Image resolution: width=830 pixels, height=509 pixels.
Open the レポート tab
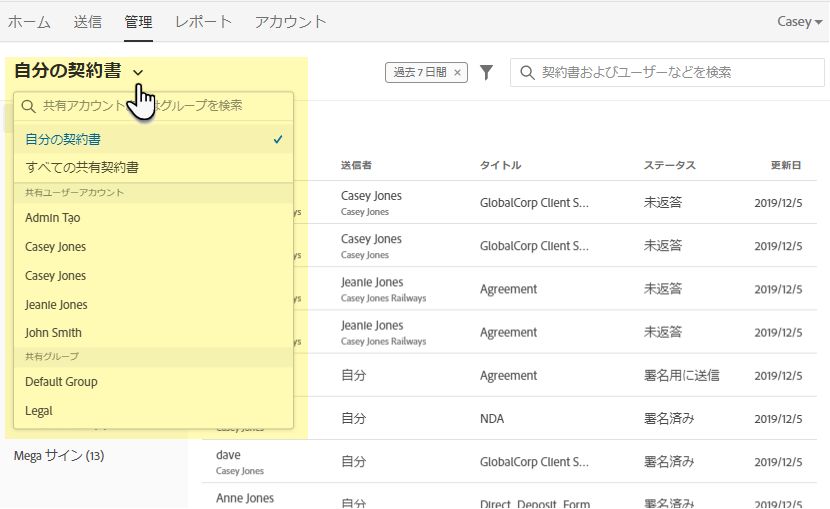point(203,22)
